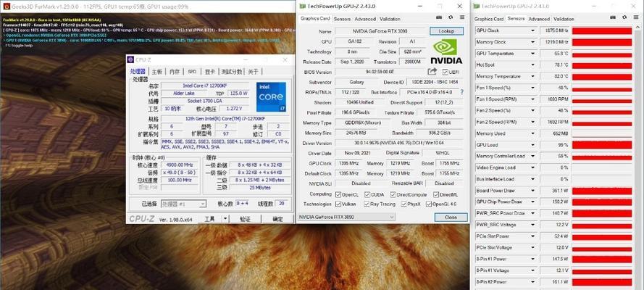The image size is (644, 290).
Task: Click Bus Interface question mark icon
Action: click(x=461, y=92)
